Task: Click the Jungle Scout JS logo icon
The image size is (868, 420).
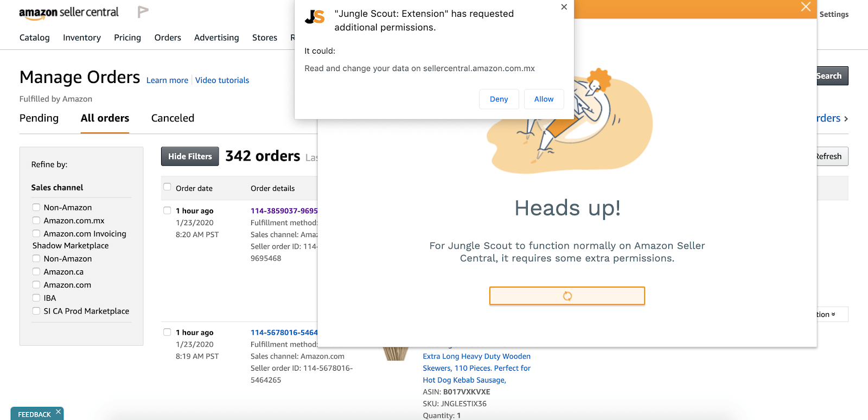Action: pyautogui.click(x=315, y=17)
